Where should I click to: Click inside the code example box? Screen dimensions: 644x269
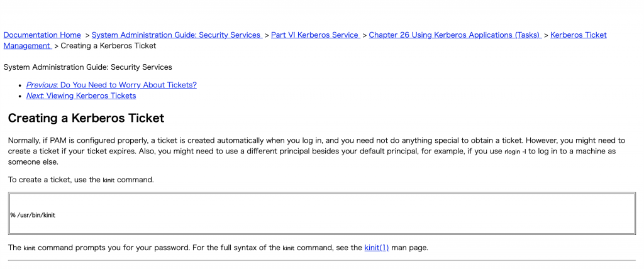point(321,214)
